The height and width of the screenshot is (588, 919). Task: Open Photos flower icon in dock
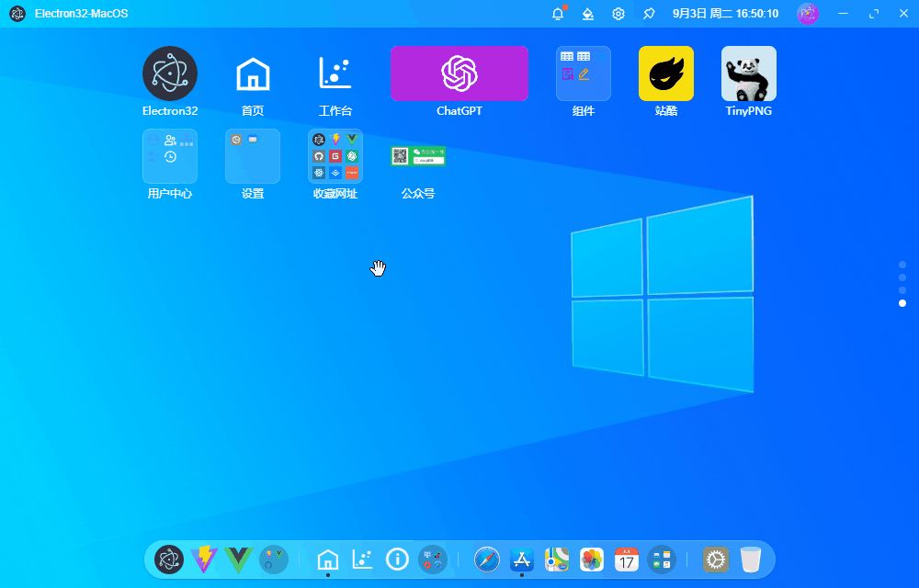click(x=591, y=560)
